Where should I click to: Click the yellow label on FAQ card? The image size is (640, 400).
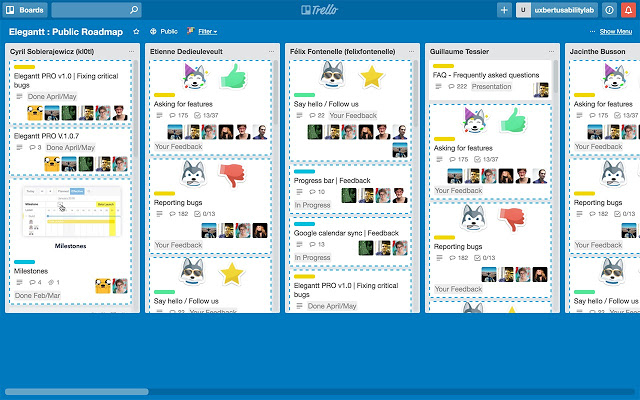(x=443, y=66)
